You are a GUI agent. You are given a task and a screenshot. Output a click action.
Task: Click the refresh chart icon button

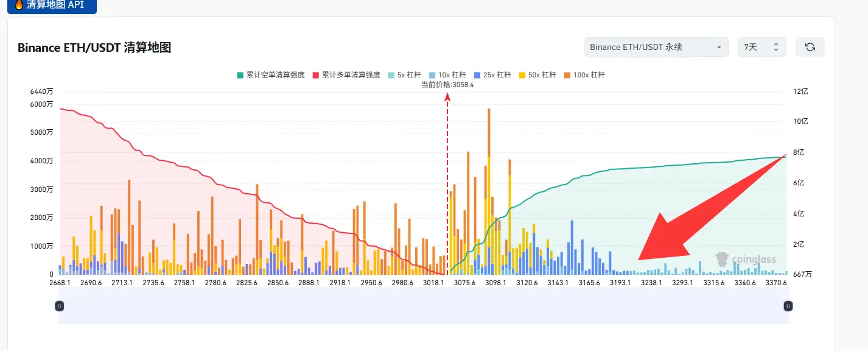pos(810,47)
